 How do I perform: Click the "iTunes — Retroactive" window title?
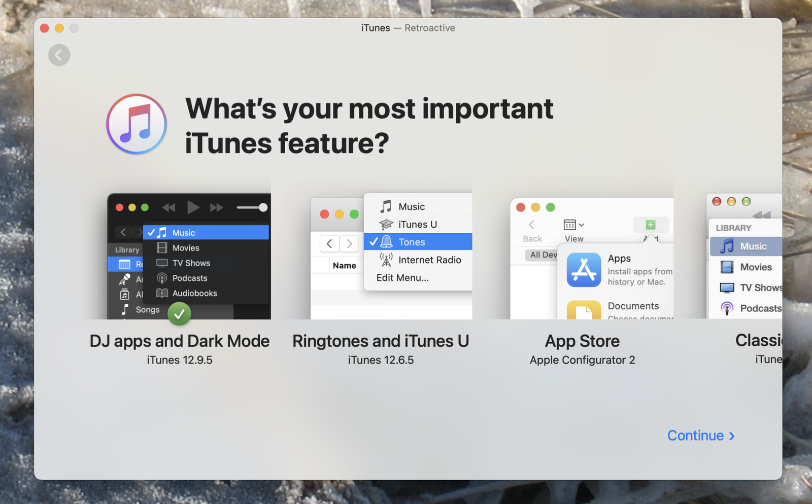coord(408,28)
